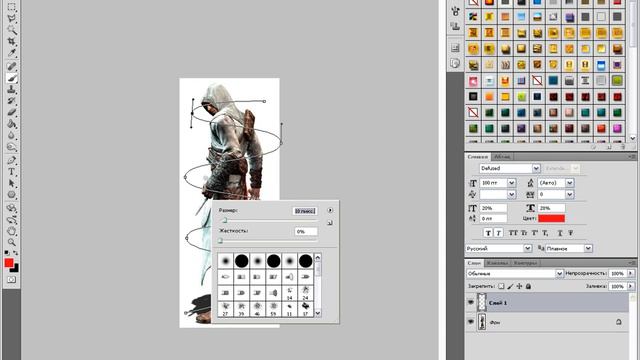This screenshot has height=360, width=640.
Task: Toggle Subscript text style
Action: coord(545,233)
